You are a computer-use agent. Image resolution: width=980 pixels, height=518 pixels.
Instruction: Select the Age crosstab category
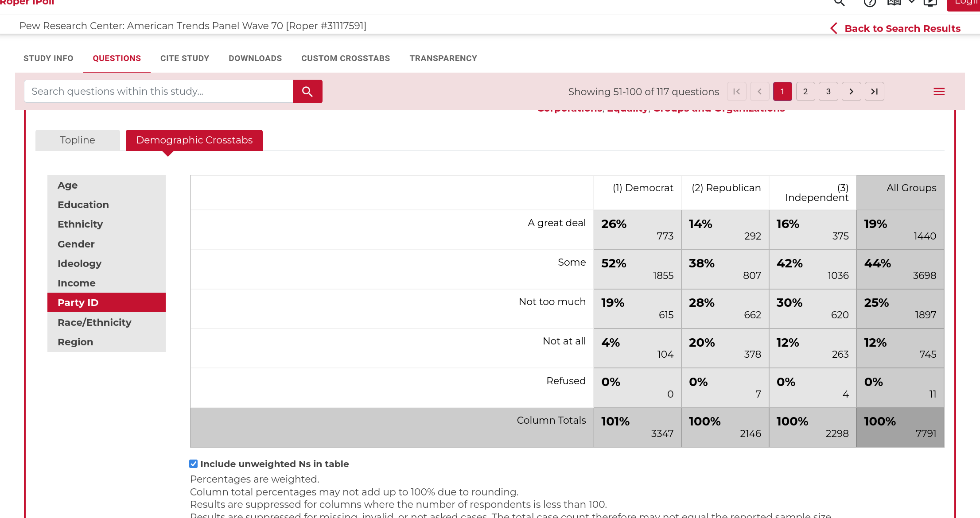[68, 185]
